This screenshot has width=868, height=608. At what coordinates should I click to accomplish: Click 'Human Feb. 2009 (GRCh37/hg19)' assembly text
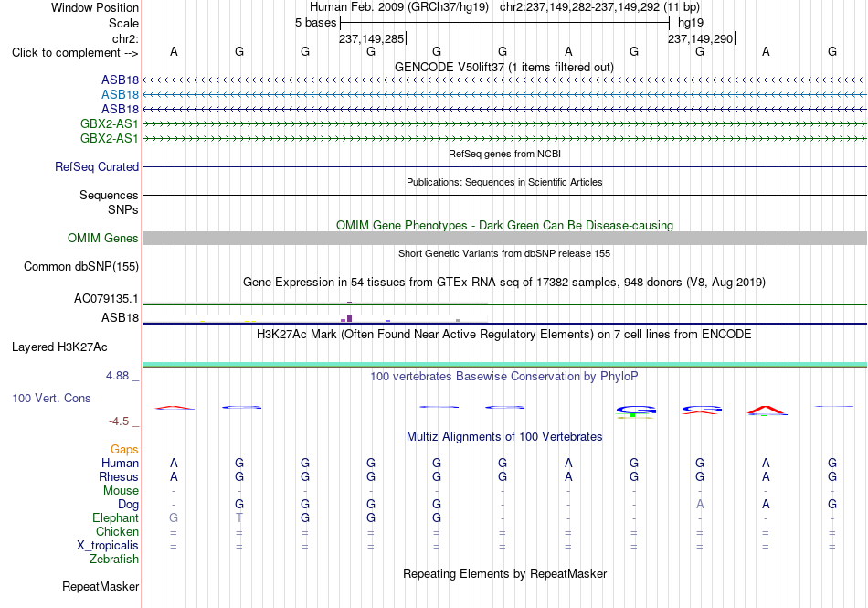click(x=399, y=7)
